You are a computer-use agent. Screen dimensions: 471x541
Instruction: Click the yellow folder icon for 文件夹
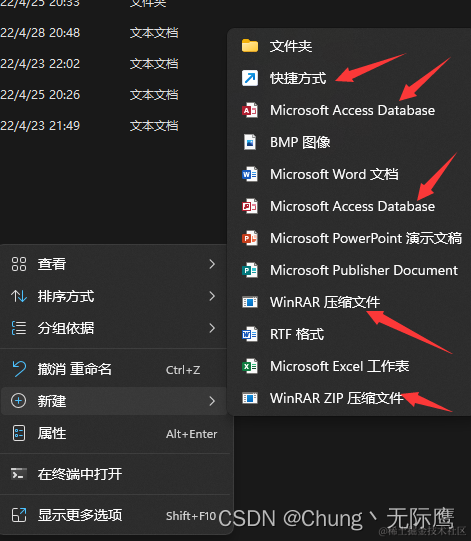click(250, 46)
